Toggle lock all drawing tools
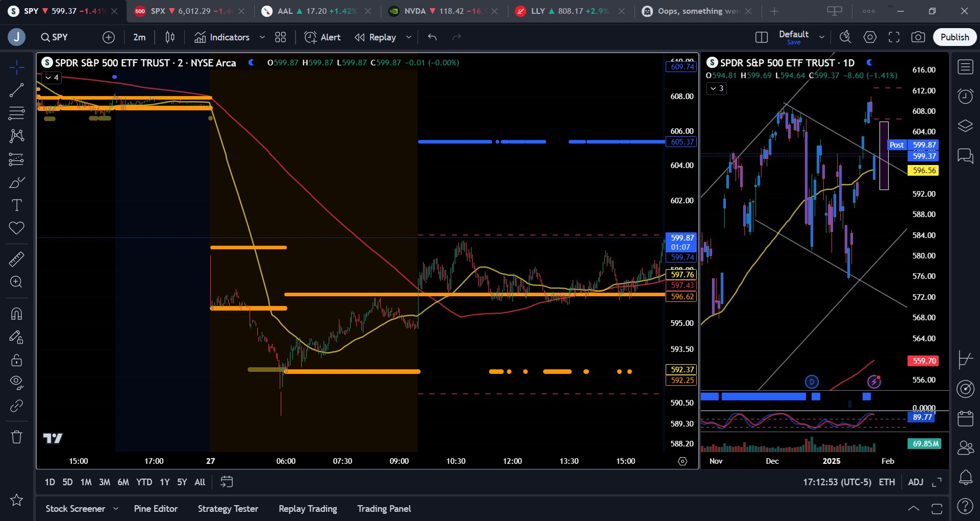980x521 pixels. [x=16, y=360]
